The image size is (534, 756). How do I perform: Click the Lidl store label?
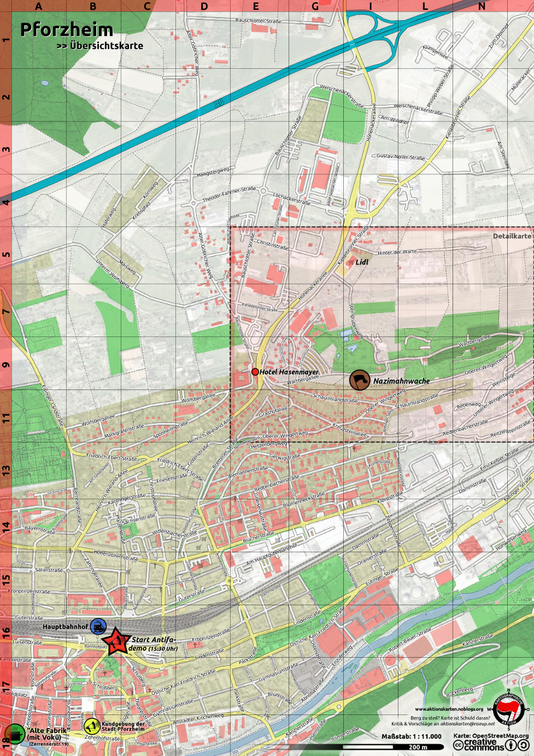pyautogui.click(x=362, y=262)
